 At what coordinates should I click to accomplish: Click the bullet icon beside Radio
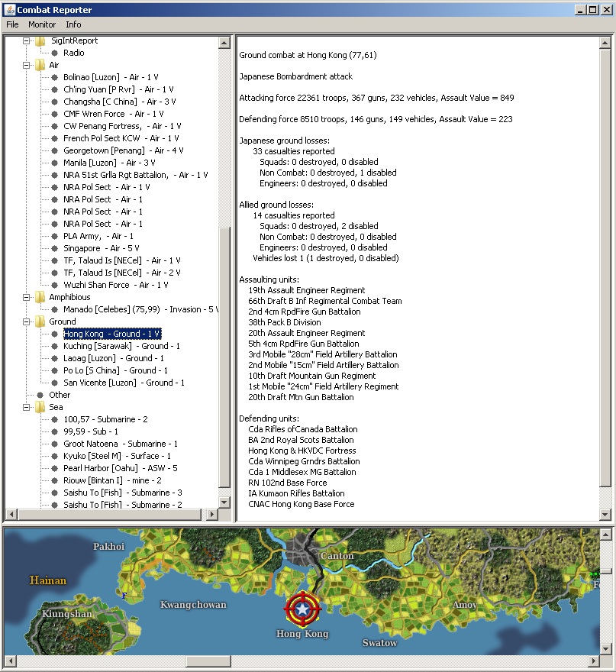pyautogui.click(x=55, y=53)
